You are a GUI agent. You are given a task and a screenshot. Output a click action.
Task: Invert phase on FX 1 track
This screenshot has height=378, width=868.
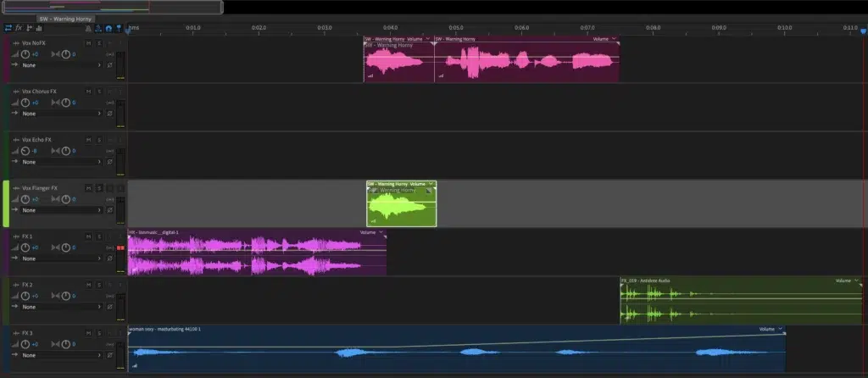pos(109,258)
